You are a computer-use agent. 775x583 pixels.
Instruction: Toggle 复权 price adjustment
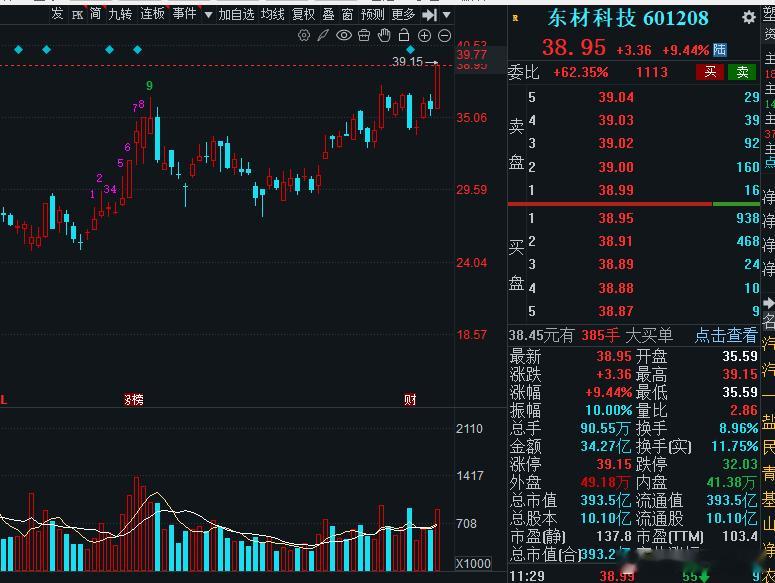click(x=303, y=14)
